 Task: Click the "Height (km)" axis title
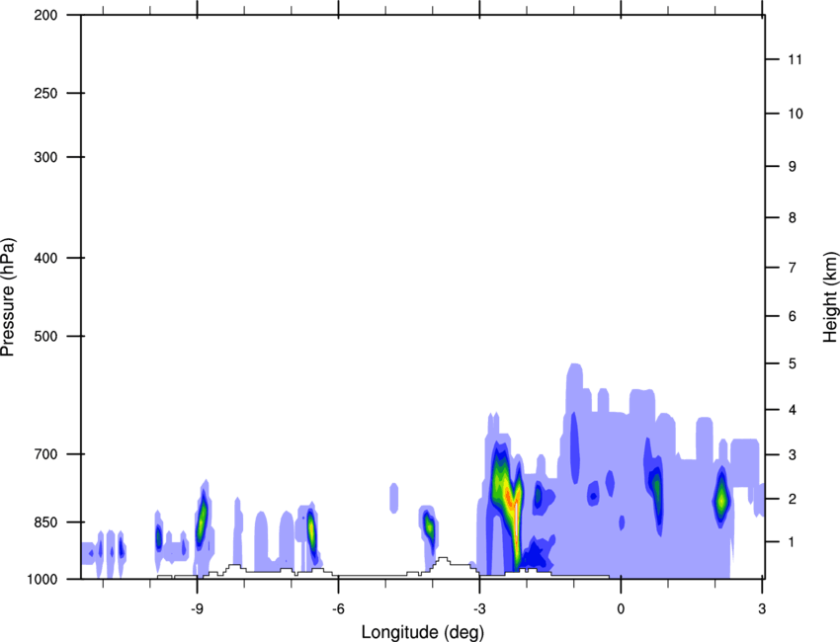coord(831,297)
